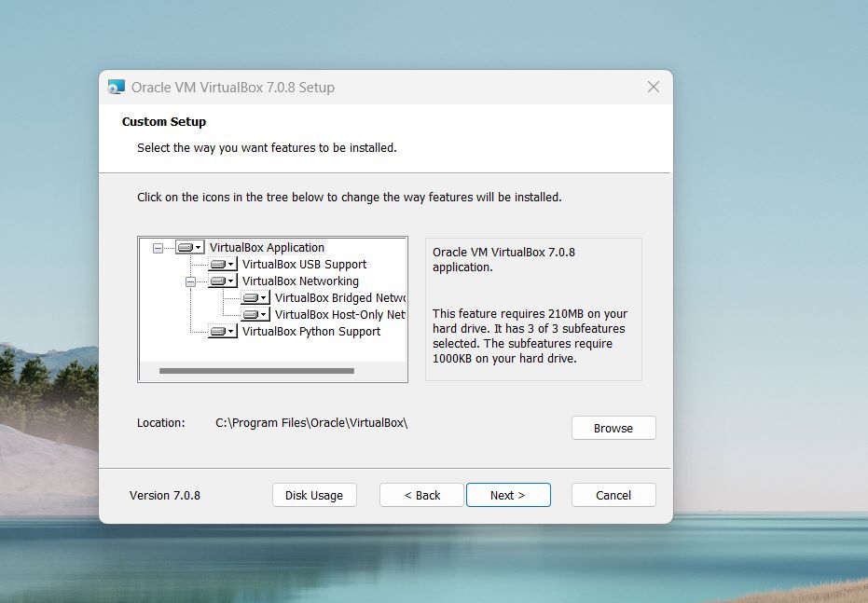The width and height of the screenshot is (868, 603).
Task: Select VirtualBox Python Support tree item
Action: click(x=311, y=332)
